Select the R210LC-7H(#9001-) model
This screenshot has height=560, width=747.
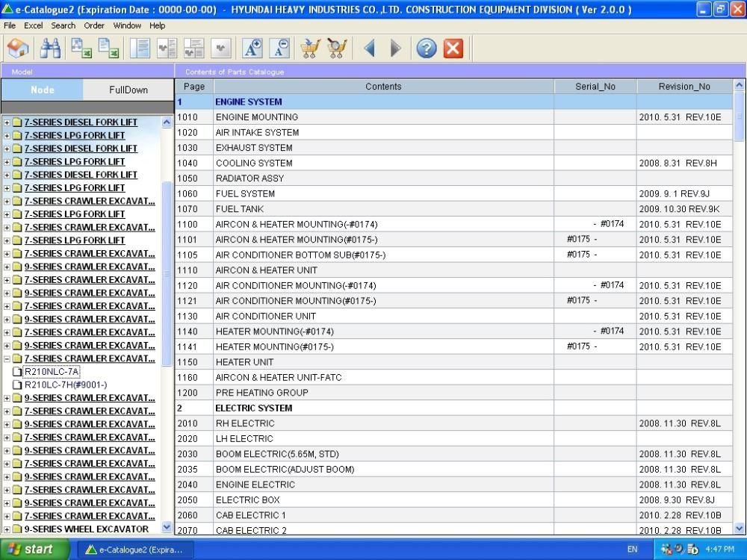pyautogui.click(x=66, y=385)
